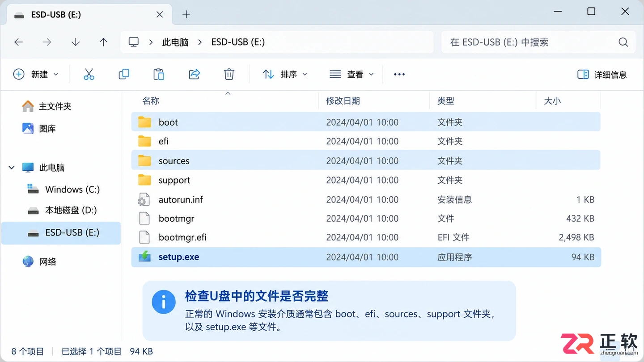Add a new tab with plus button
Viewport: 644px width, 362px height.
click(186, 14)
